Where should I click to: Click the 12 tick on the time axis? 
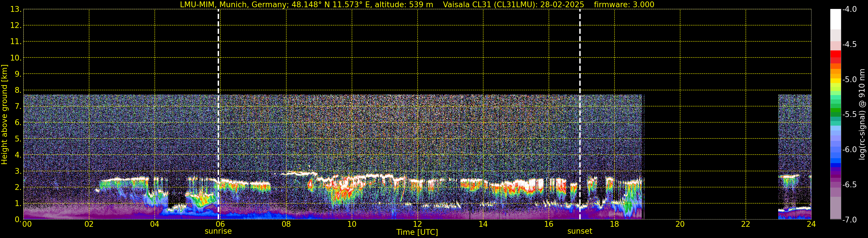(x=417, y=224)
